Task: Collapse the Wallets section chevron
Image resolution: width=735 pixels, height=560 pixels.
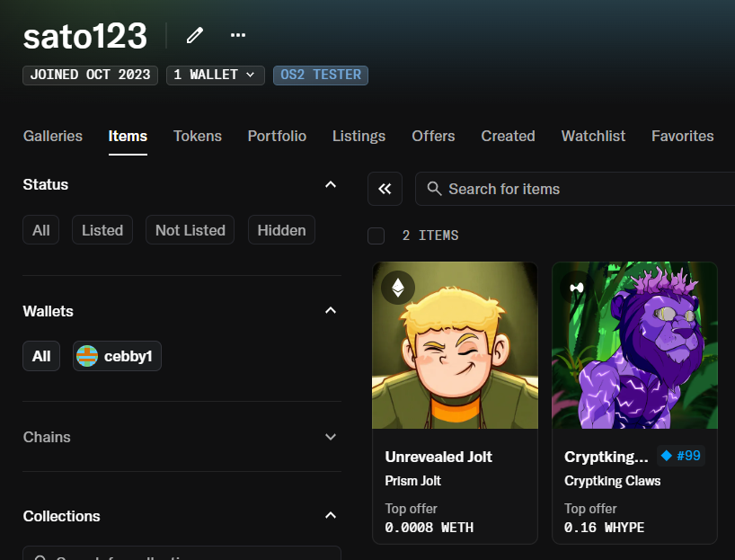Action: tap(331, 310)
